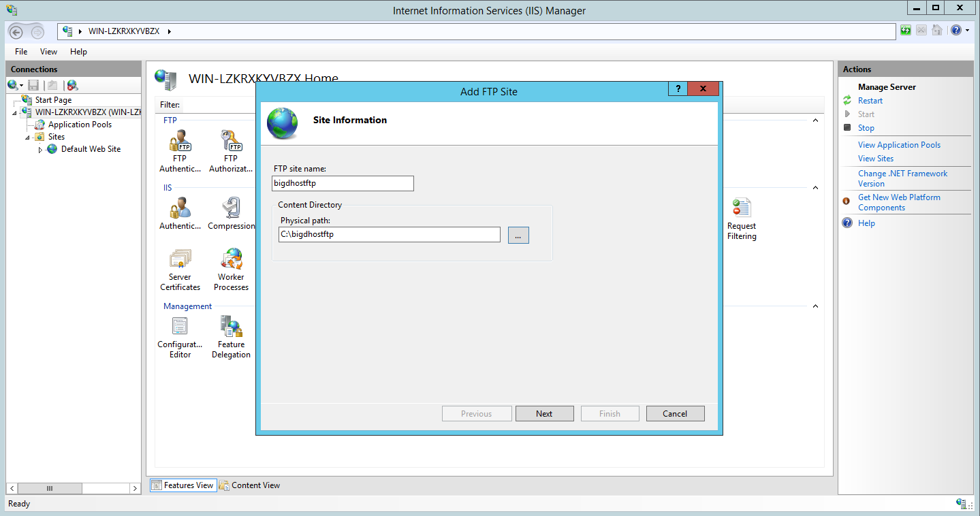Click the green Restart arrows icon
Screen dimensions: 980x516
click(x=847, y=101)
